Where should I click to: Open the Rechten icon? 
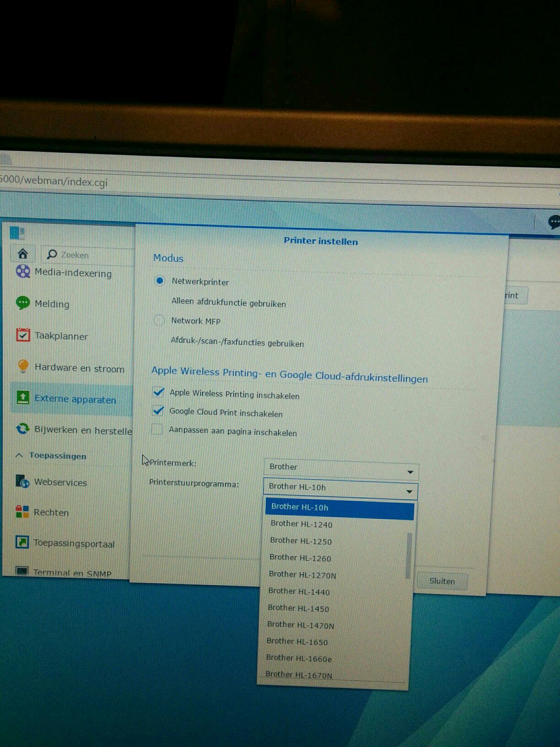pyautogui.click(x=22, y=512)
